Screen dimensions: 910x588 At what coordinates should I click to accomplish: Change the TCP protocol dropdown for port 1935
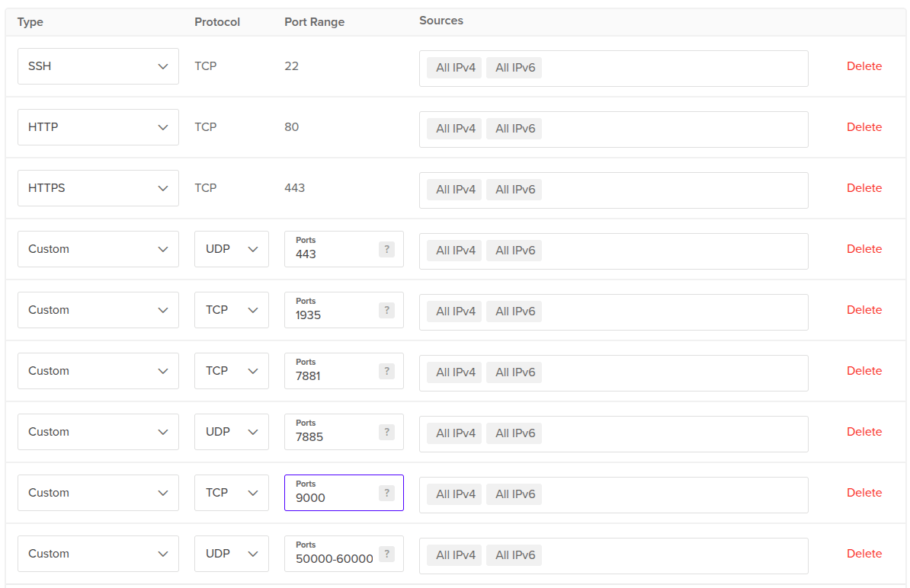coord(231,310)
